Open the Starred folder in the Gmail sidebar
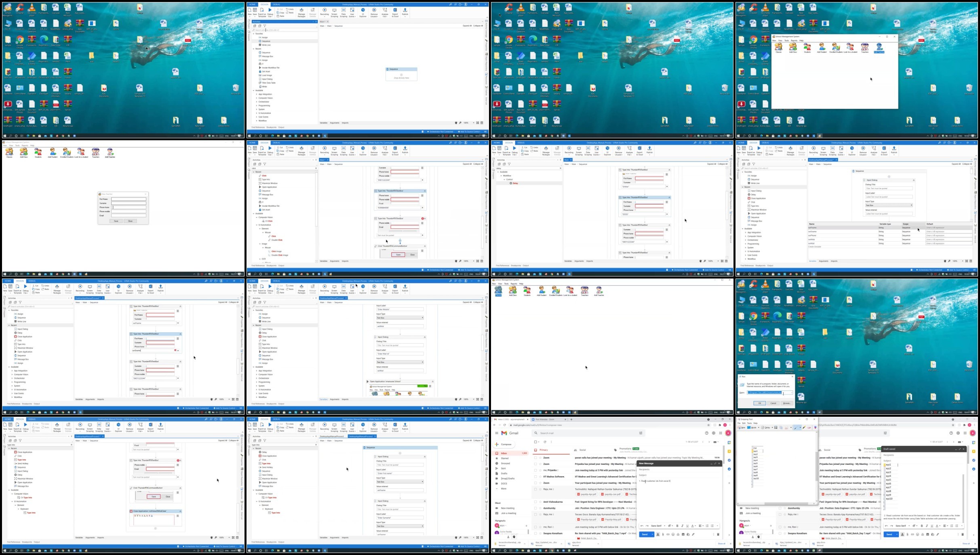This screenshot has height=555, width=980. point(505,458)
